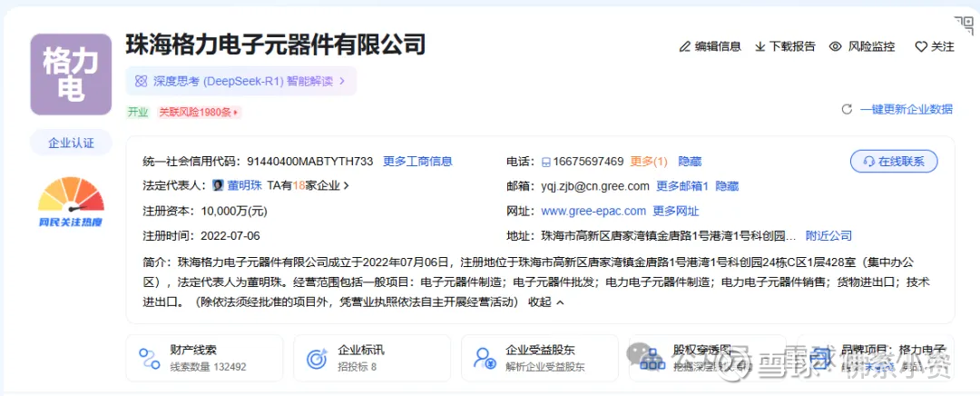Click 更多网址 link
This screenshot has width=980, height=396.
click(x=676, y=211)
